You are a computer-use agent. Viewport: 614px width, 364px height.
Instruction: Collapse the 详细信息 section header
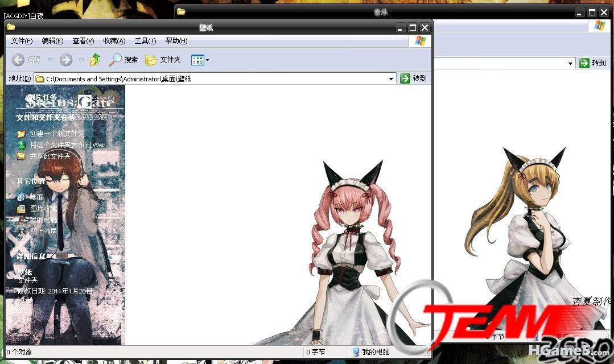(x=31, y=257)
